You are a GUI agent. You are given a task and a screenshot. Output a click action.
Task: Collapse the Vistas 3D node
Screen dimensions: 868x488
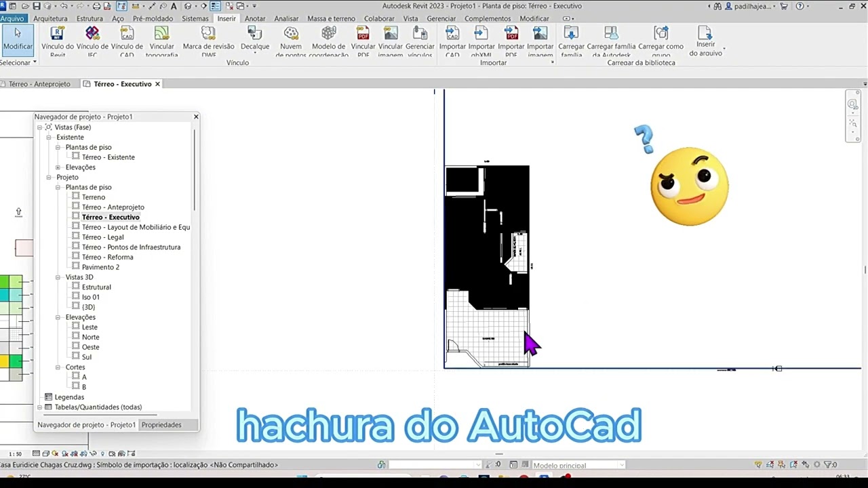click(58, 277)
